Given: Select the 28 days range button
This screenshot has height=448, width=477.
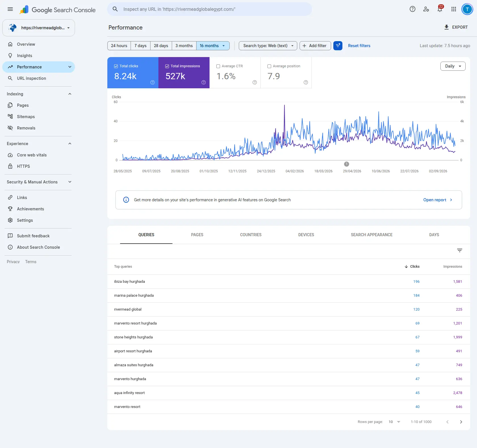Looking at the screenshot, I should pos(161,46).
